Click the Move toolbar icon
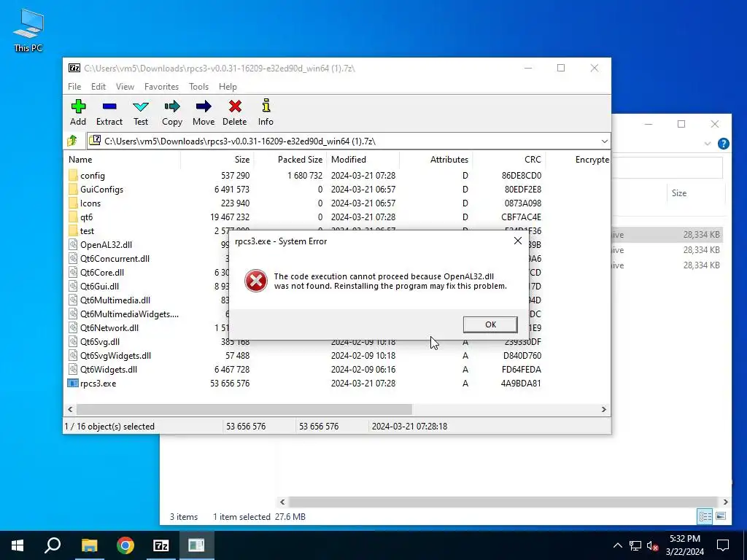The height and width of the screenshot is (560, 747). pyautogui.click(x=204, y=106)
